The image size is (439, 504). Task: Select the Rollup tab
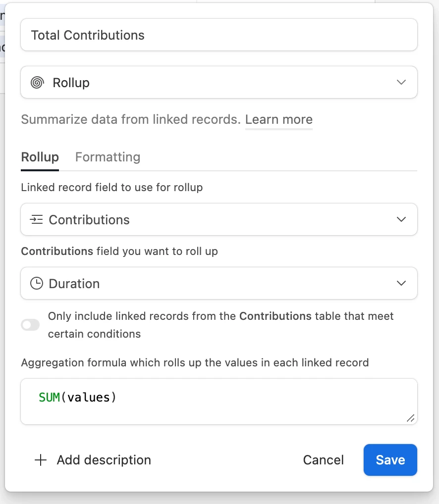click(40, 157)
